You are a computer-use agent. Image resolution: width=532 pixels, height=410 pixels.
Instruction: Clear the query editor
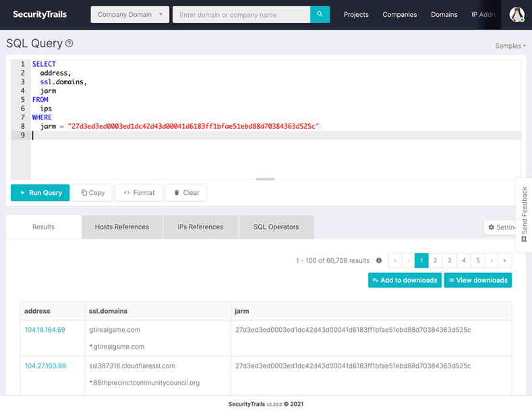(186, 193)
